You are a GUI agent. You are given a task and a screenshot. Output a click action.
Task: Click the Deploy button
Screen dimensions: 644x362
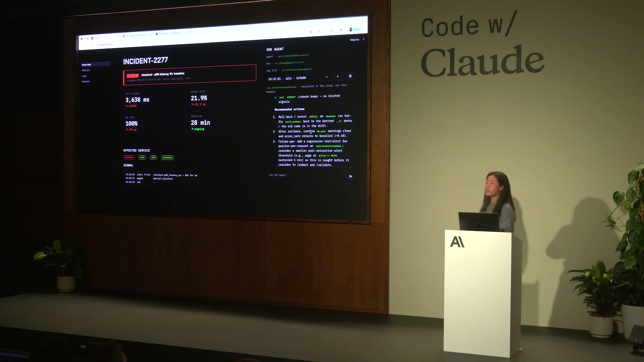tap(355, 40)
